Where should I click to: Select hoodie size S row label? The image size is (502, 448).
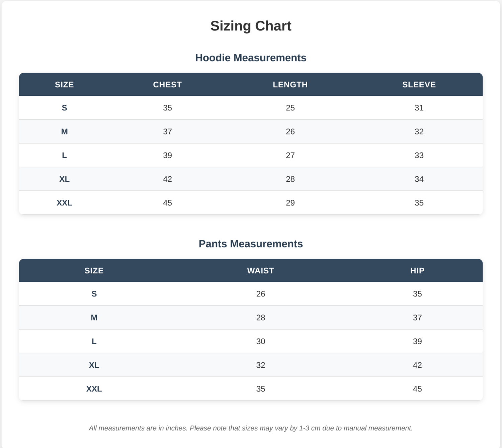64,108
